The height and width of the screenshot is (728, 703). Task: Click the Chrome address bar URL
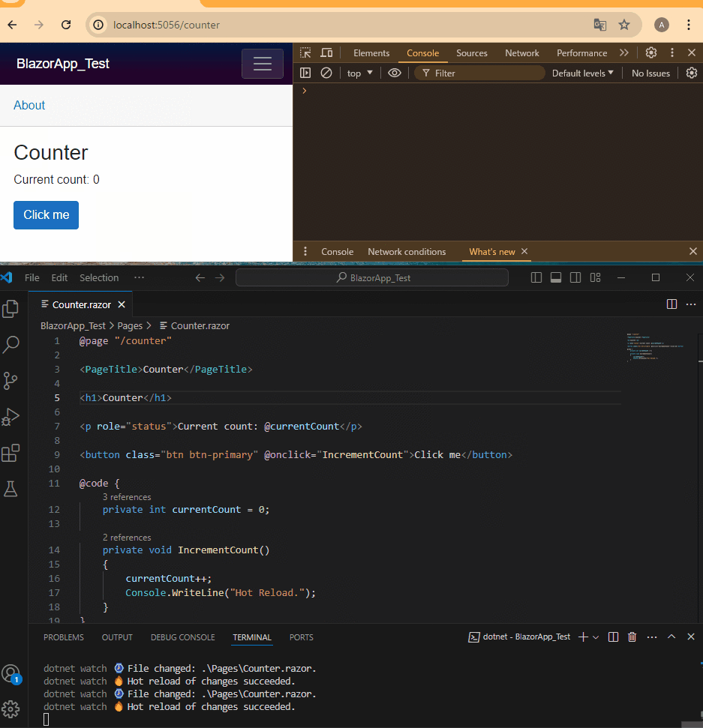tap(167, 25)
